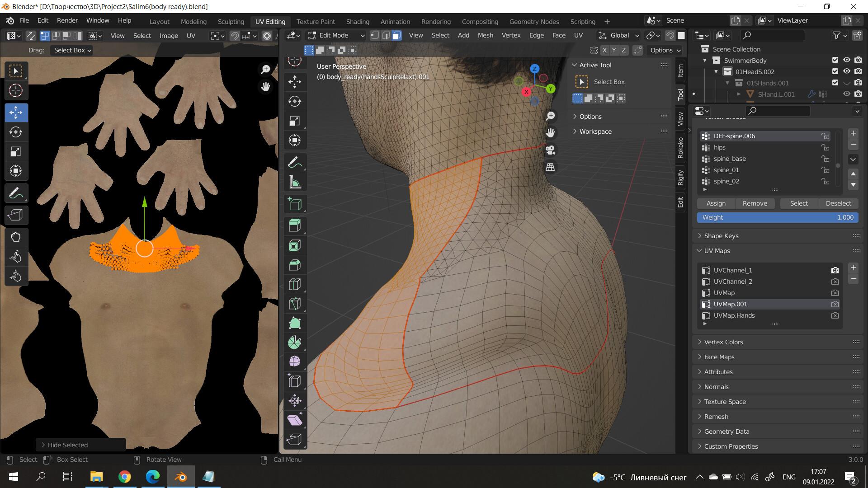Click the Assign vertex group button
The width and height of the screenshot is (868, 488).
point(716,203)
